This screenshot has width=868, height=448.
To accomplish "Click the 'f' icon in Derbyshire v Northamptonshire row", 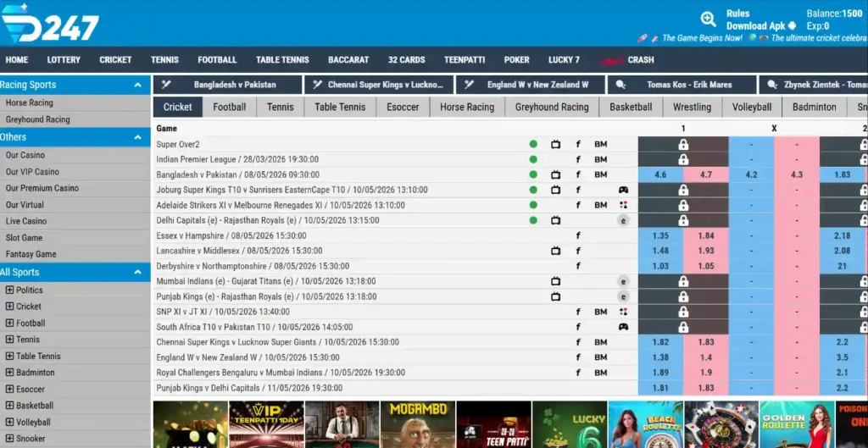I will (578, 266).
